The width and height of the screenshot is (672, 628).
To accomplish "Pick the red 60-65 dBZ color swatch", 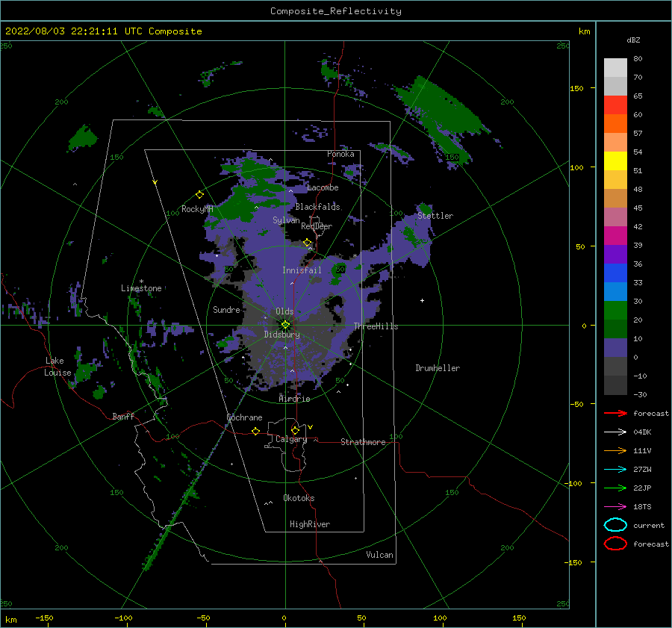I will (615, 105).
